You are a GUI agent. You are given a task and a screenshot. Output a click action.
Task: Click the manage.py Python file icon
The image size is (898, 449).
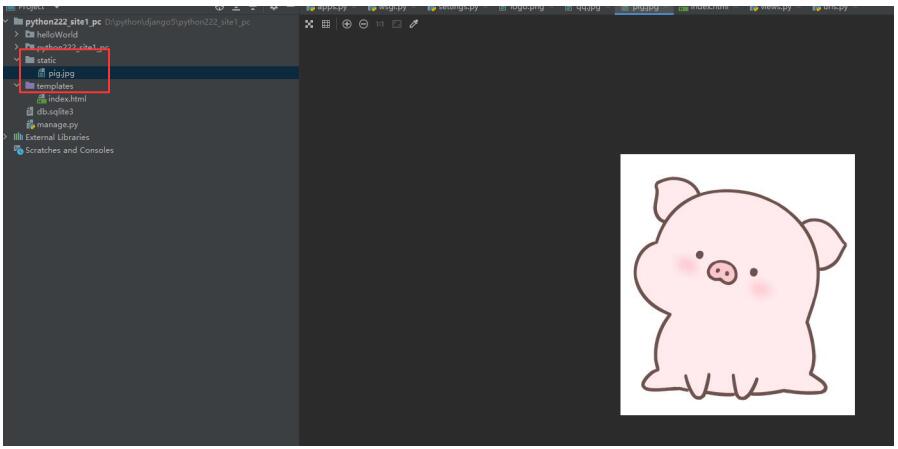coord(31,125)
